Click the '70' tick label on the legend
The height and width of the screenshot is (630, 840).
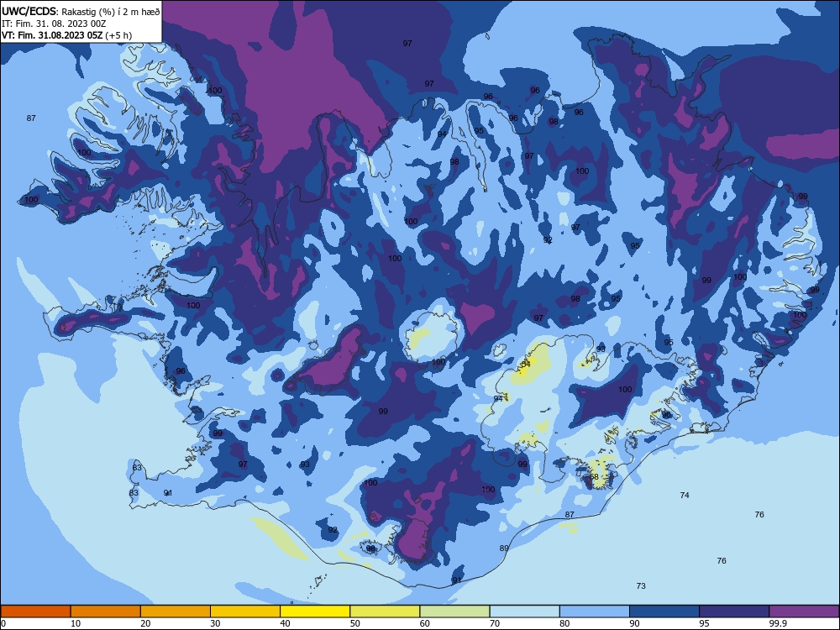coord(495,623)
